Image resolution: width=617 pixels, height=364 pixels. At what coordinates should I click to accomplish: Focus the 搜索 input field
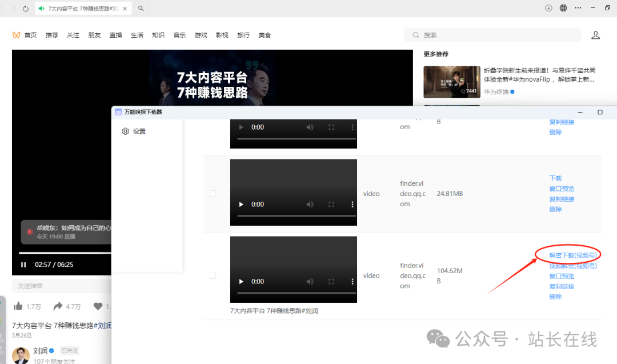(492, 35)
